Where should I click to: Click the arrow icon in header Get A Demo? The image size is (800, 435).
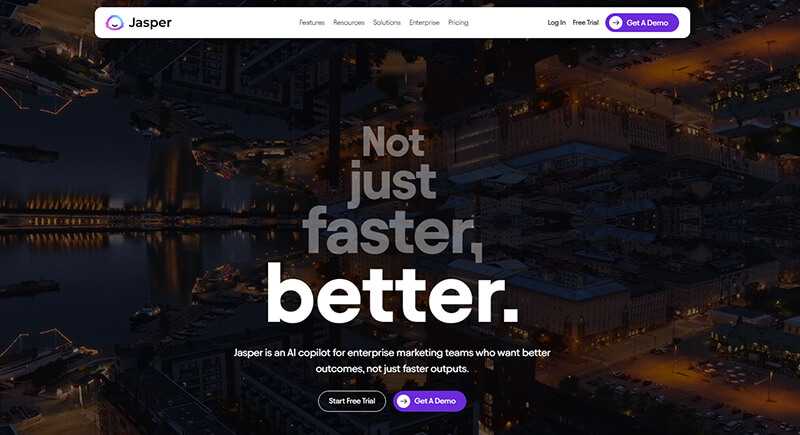click(616, 22)
